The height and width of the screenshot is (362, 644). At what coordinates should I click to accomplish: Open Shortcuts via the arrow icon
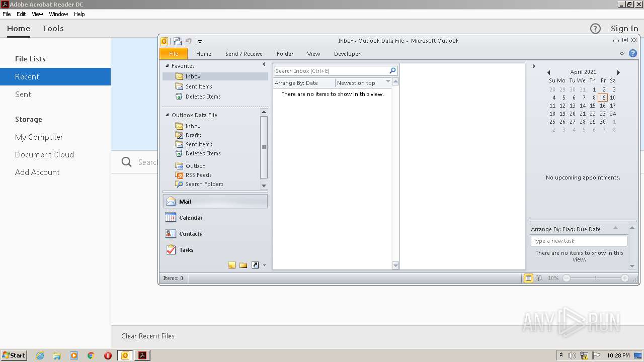pyautogui.click(x=255, y=265)
